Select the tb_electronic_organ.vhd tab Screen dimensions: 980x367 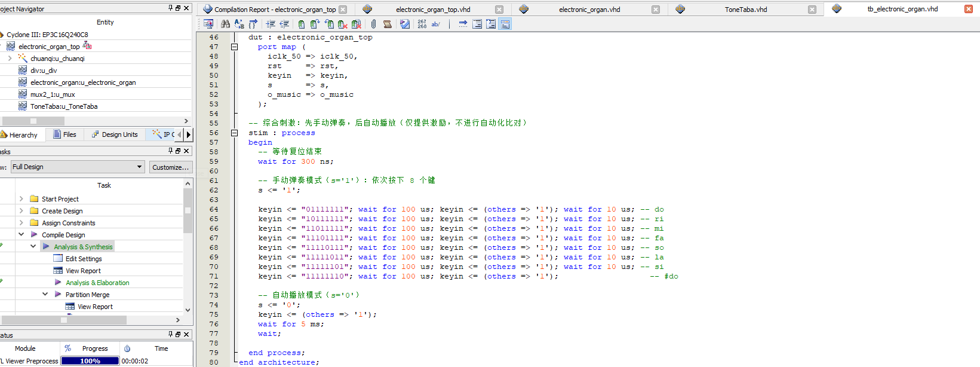902,9
